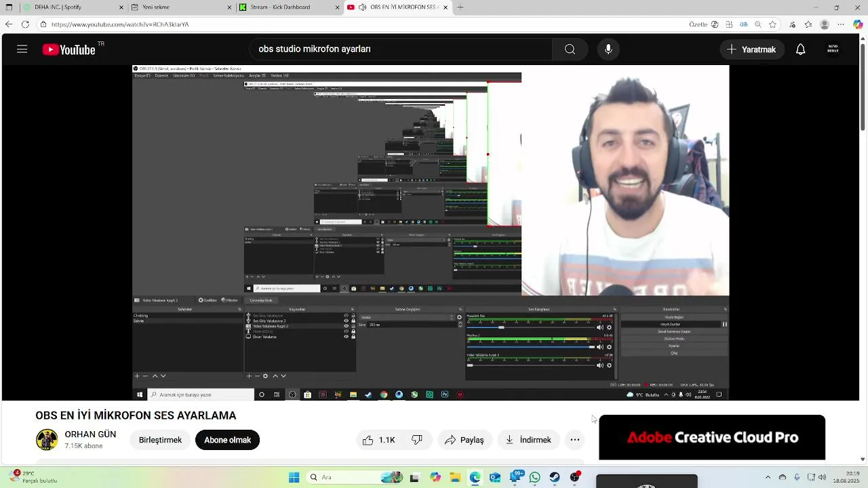
Task: Open the favorites list icon
Action: tap(808, 24)
